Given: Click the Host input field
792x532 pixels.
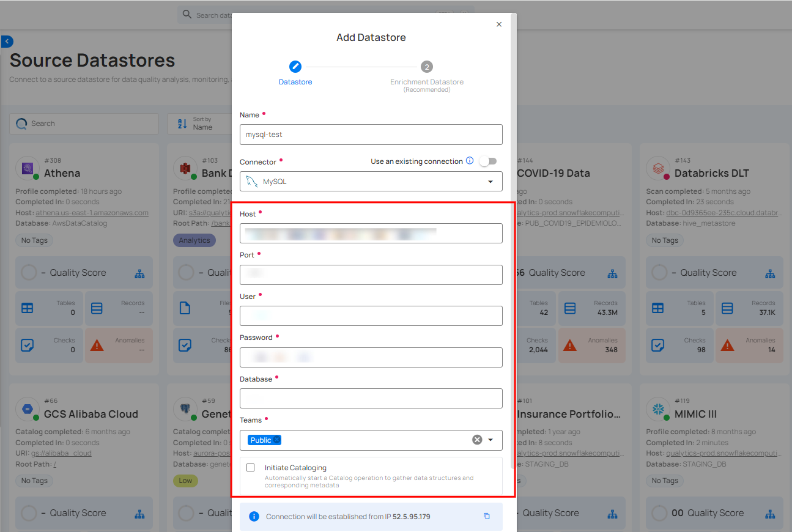Looking at the screenshot, I should pyautogui.click(x=371, y=234).
